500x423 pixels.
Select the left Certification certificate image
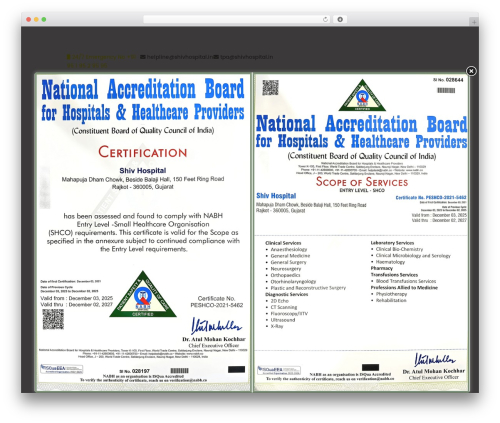(x=143, y=232)
